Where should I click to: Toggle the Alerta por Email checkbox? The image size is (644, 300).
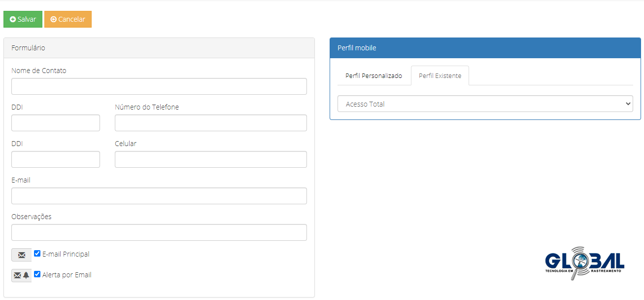[x=37, y=274]
